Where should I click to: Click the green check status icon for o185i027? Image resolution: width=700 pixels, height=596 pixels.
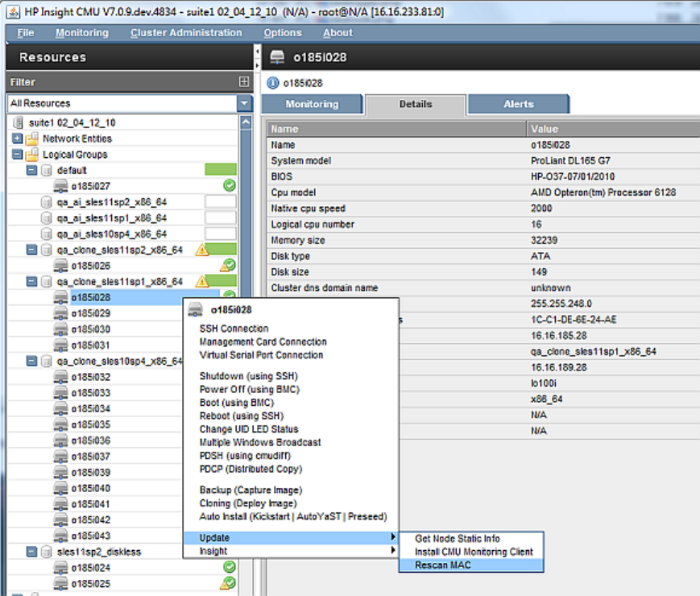click(x=229, y=186)
